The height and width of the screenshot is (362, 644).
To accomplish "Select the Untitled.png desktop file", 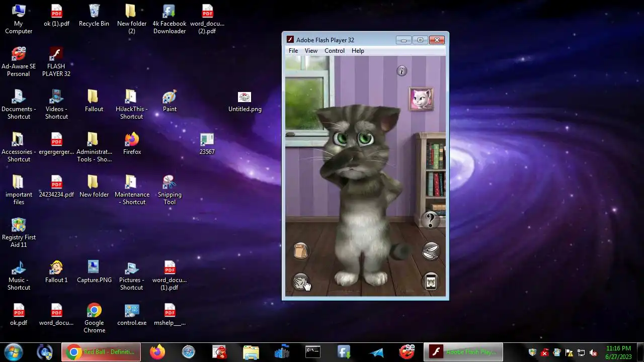I will [245, 102].
